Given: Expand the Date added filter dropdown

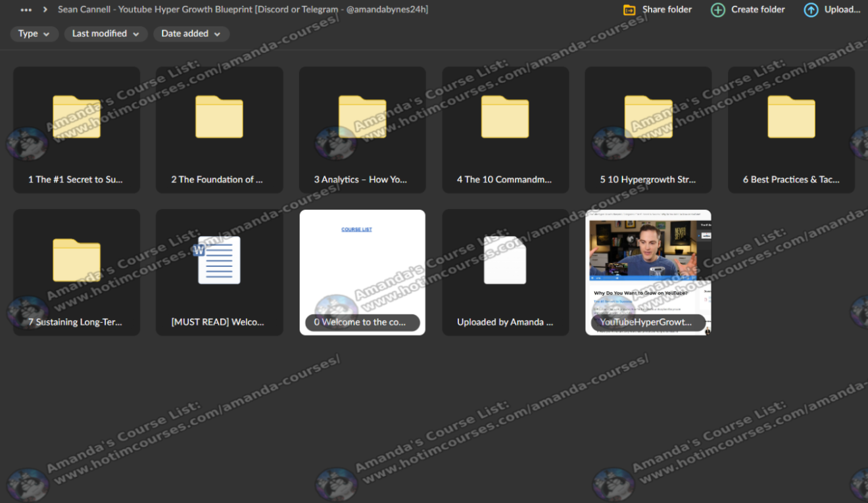Looking at the screenshot, I should [191, 34].
